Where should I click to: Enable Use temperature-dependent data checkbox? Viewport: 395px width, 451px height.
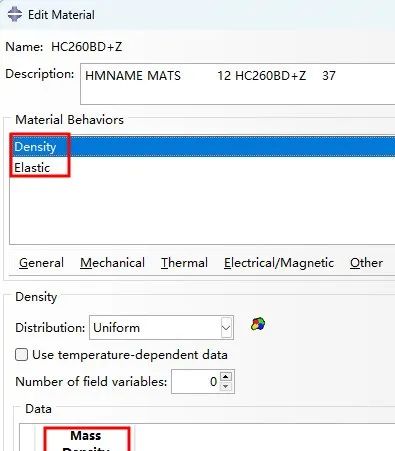pos(21,354)
